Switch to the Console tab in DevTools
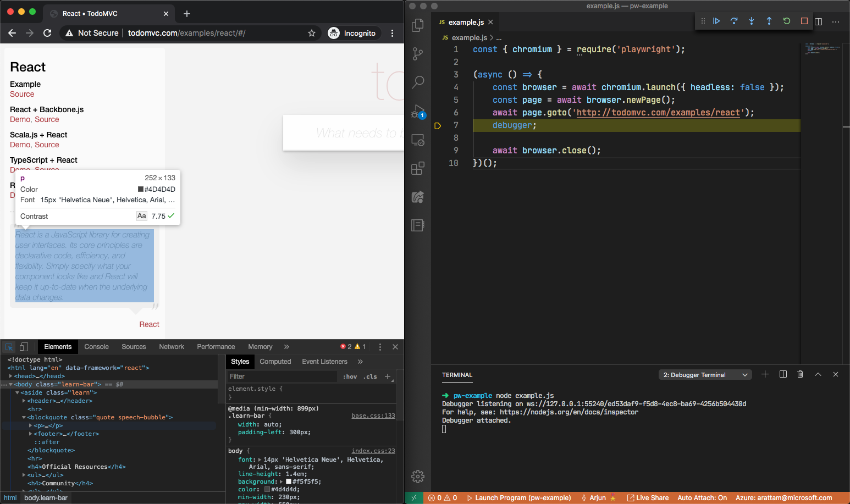 coord(96,347)
